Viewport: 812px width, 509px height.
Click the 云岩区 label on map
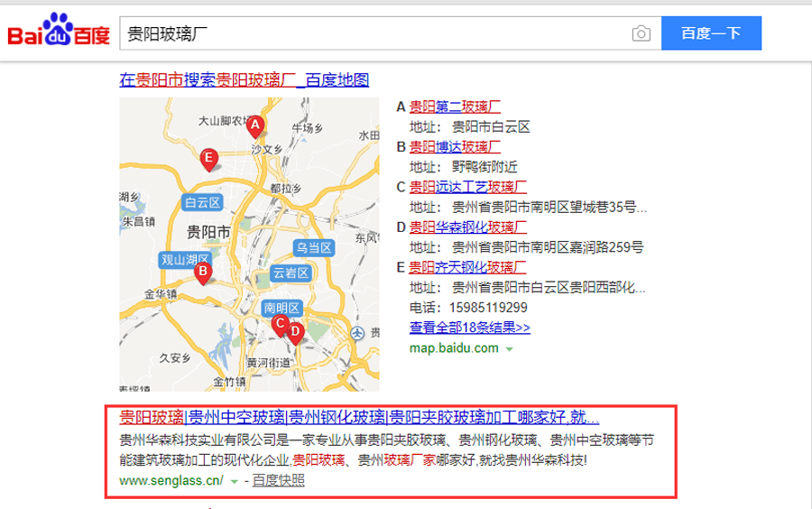291,273
